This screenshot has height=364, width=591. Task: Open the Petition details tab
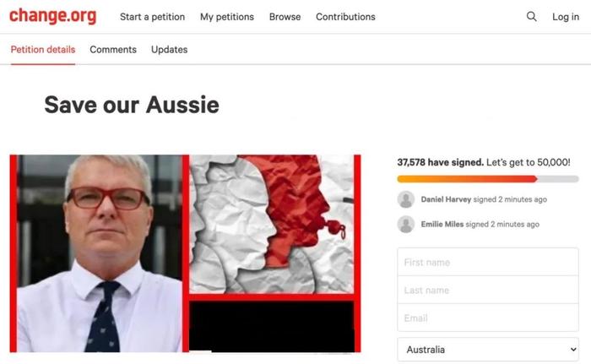43,50
